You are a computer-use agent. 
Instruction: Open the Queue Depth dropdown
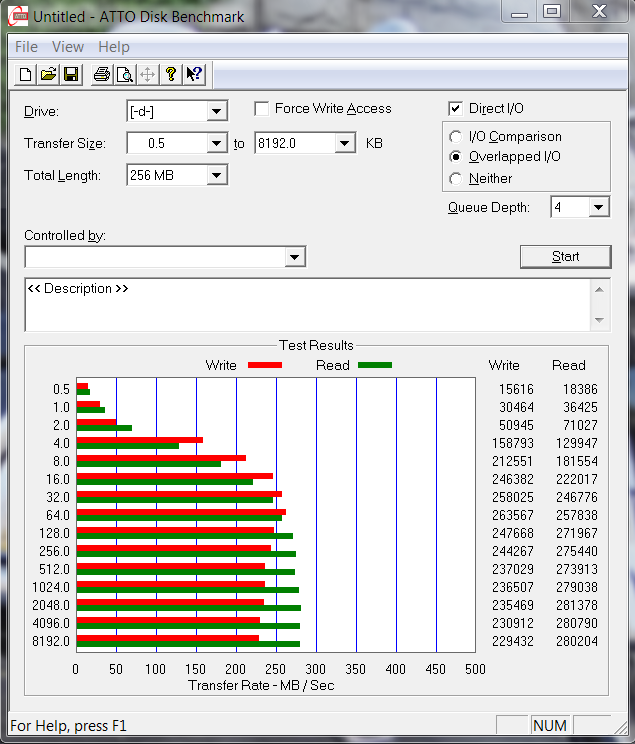tap(598, 207)
